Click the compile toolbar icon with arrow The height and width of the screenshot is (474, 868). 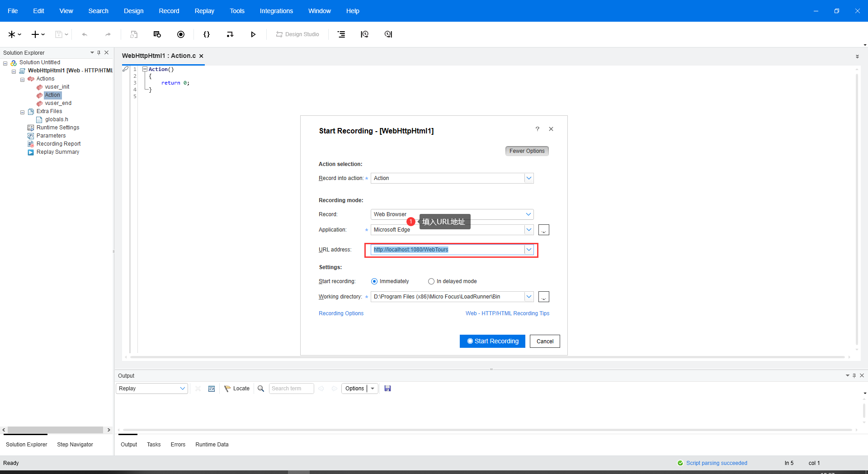coord(230,34)
